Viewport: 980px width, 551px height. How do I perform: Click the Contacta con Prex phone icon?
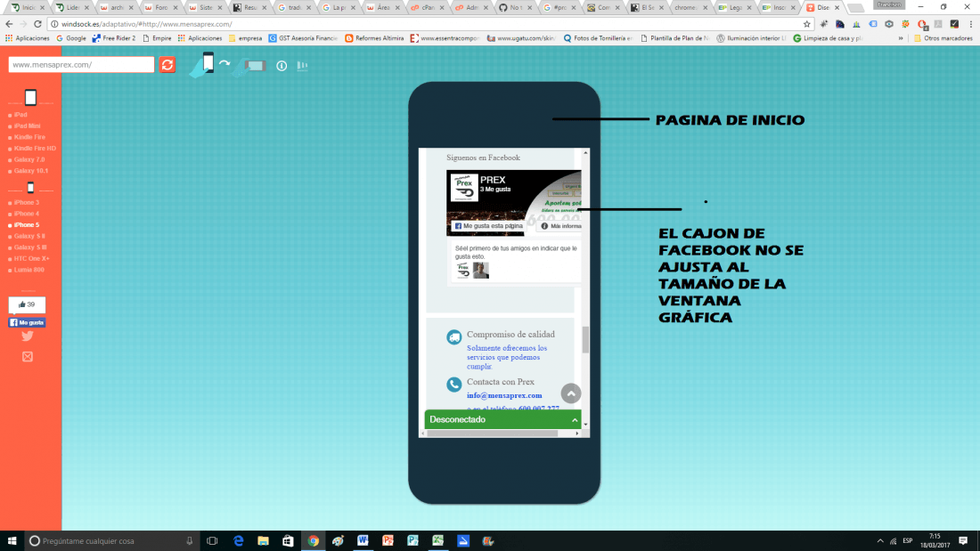(454, 385)
